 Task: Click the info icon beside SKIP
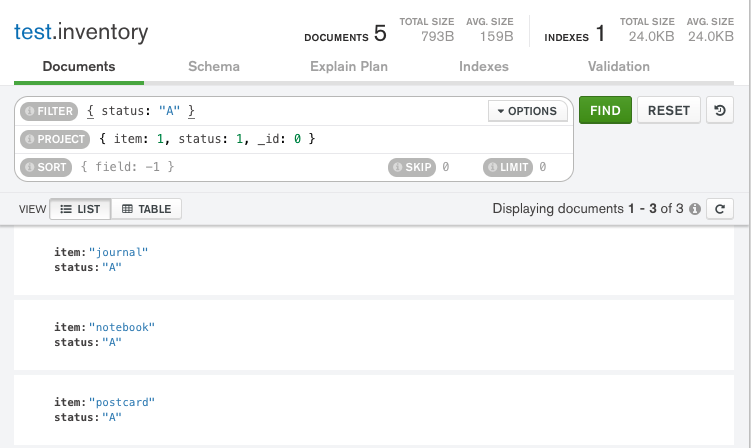(397, 167)
